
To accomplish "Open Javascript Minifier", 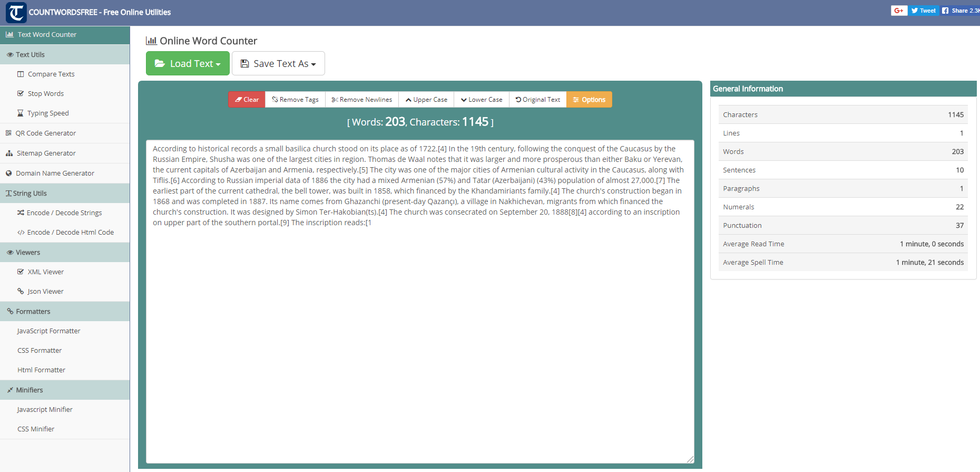I will pos(45,410).
